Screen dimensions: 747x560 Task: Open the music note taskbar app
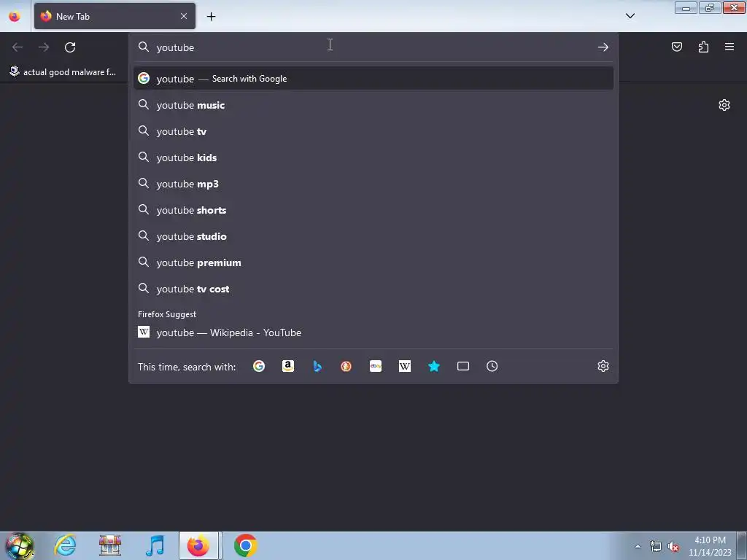pos(155,545)
